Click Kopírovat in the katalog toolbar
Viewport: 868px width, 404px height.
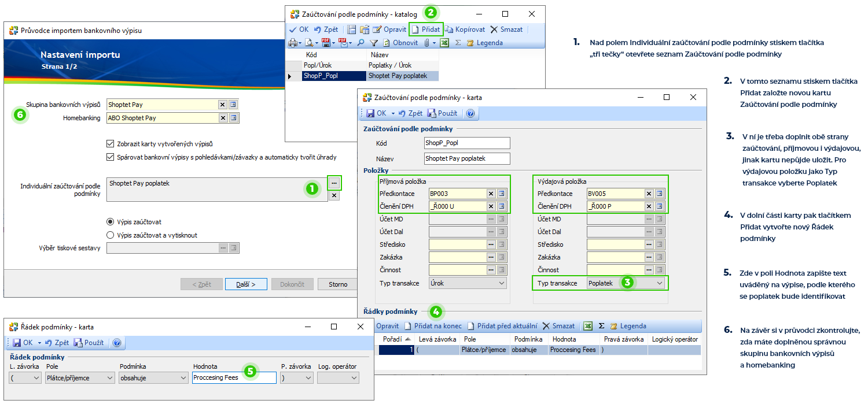[x=465, y=29]
